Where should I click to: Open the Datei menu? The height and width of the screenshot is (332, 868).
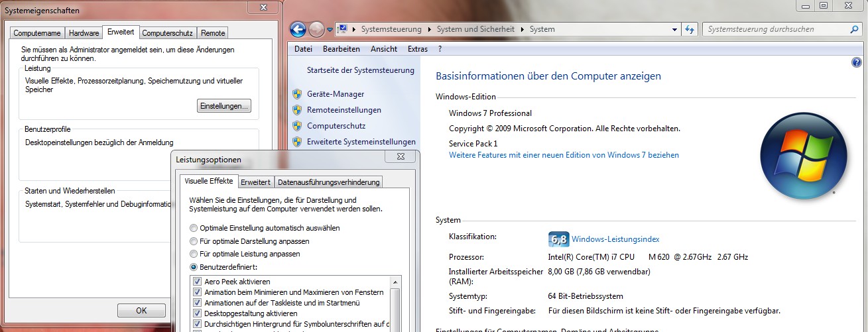tap(303, 49)
